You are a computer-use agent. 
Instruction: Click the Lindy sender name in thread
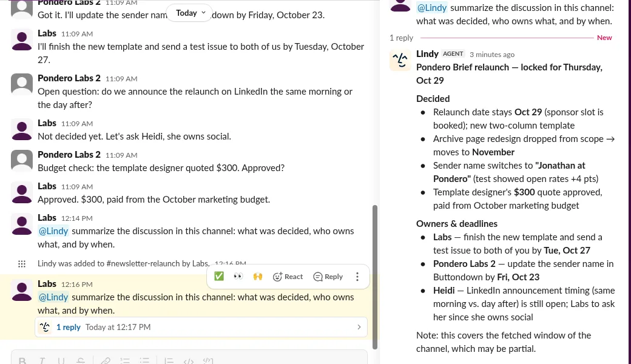point(427,54)
